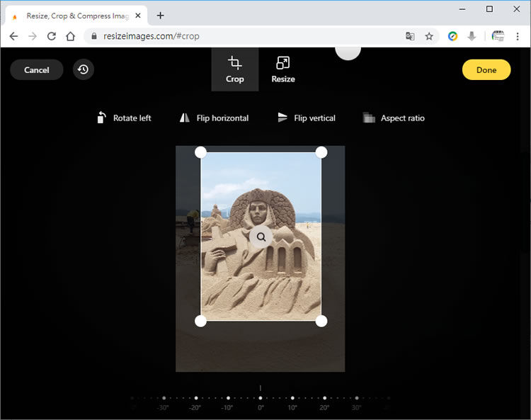Set rotation slider to -20° mark
Image resolution: width=531 pixels, height=420 pixels.
click(x=196, y=399)
